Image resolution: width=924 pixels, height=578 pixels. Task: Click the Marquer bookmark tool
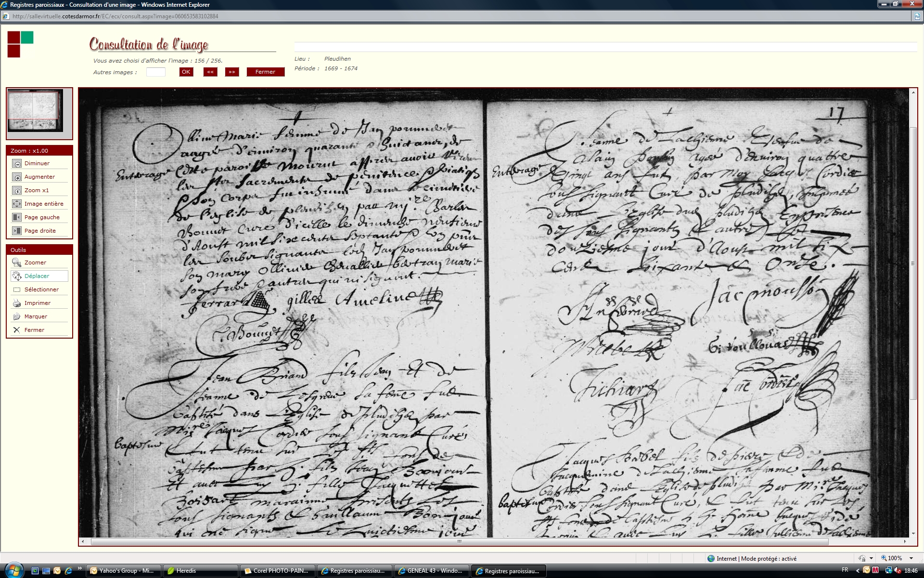pyautogui.click(x=17, y=316)
